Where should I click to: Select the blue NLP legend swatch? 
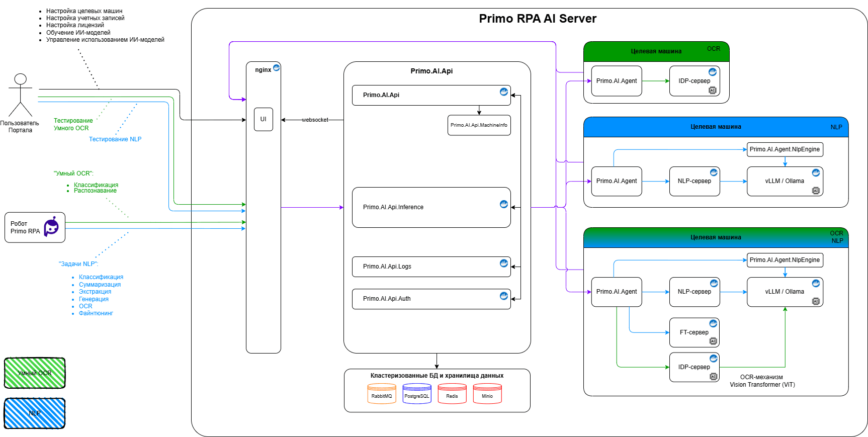pyautogui.click(x=35, y=413)
